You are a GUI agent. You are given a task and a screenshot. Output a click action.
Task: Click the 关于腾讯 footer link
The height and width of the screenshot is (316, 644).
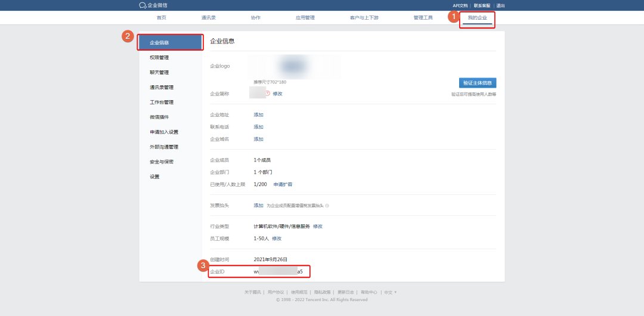253,292
